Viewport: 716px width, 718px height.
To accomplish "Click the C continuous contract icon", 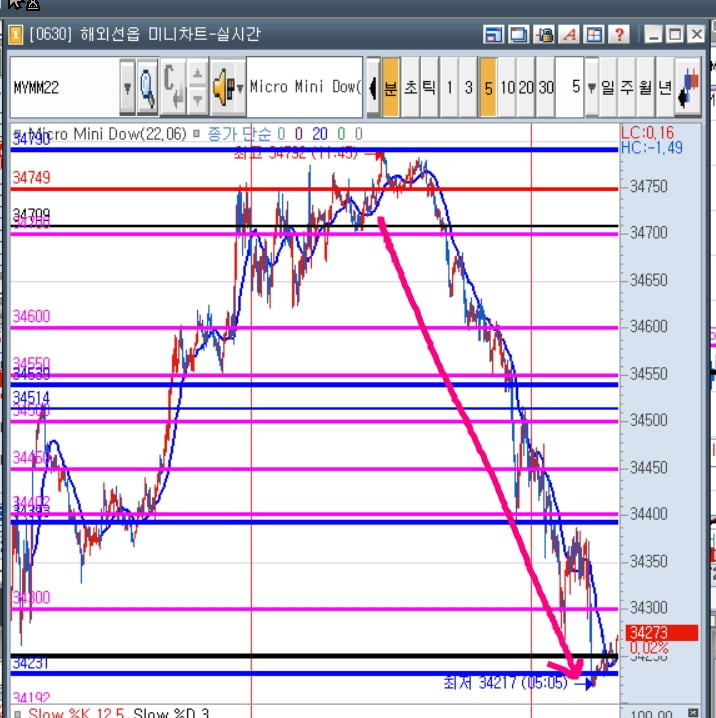I will (173, 87).
